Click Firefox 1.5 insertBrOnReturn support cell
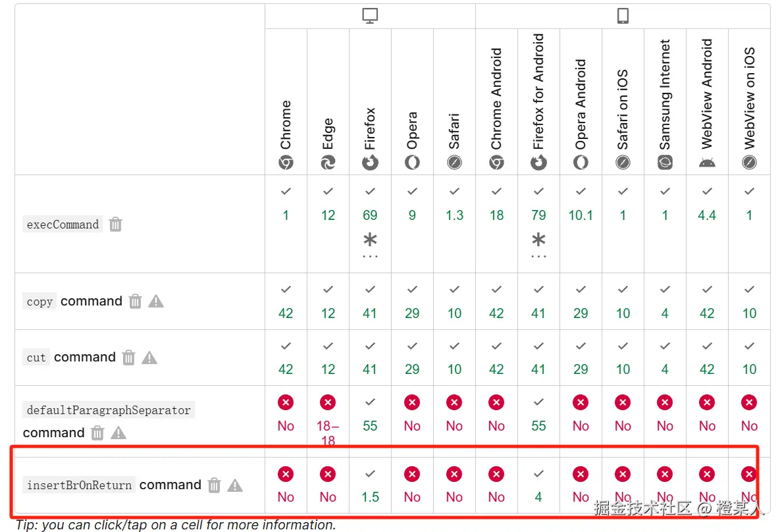 pos(370,486)
